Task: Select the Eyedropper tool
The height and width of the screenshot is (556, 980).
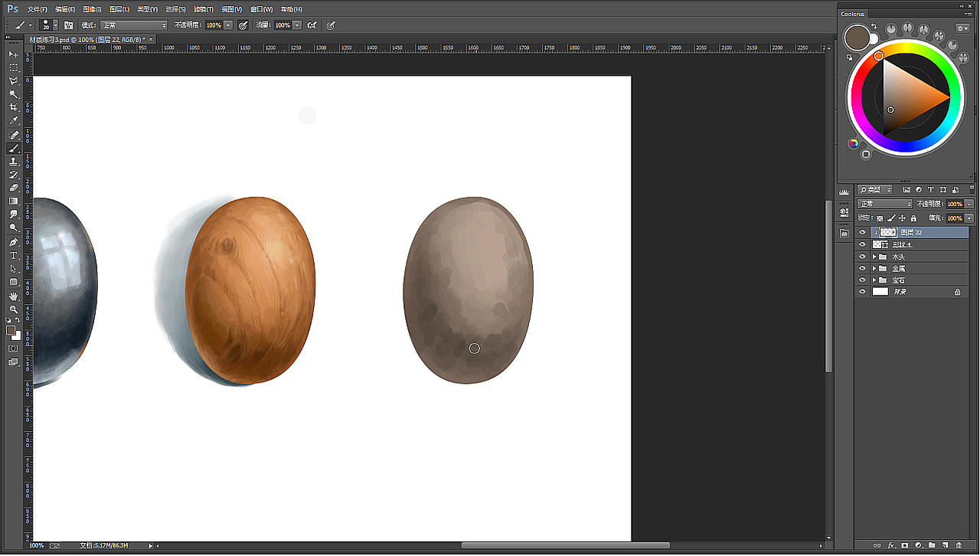Action: click(13, 121)
